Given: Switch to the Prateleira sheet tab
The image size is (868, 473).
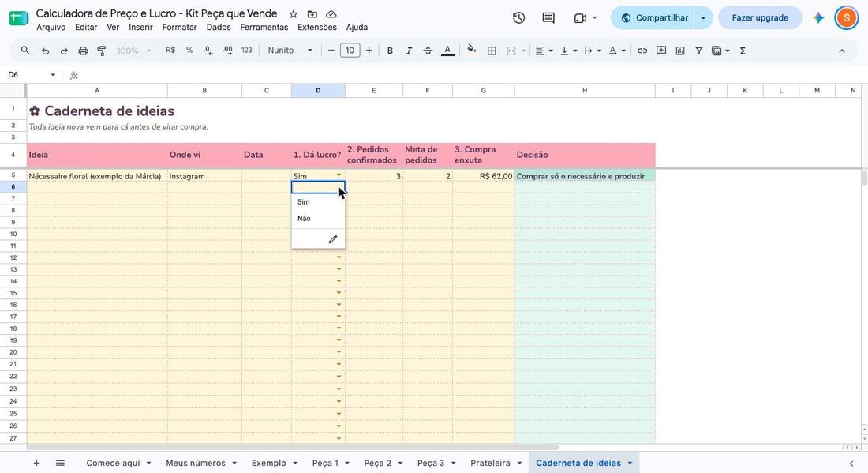Looking at the screenshot, I should 491,463.
